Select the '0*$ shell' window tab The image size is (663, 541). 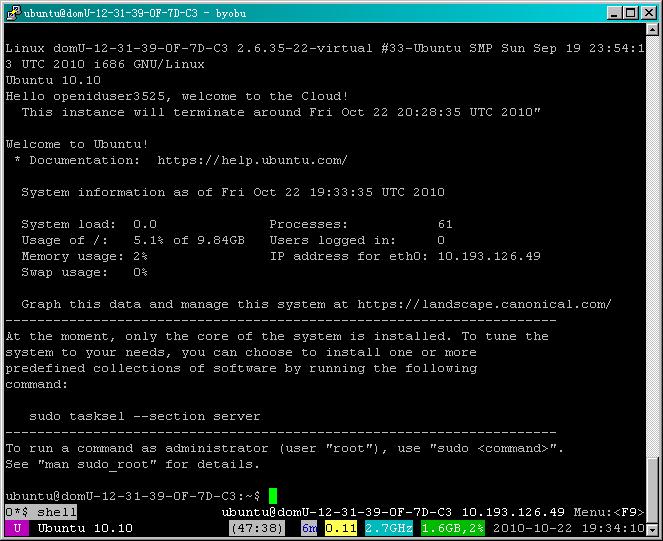[41, 512]
